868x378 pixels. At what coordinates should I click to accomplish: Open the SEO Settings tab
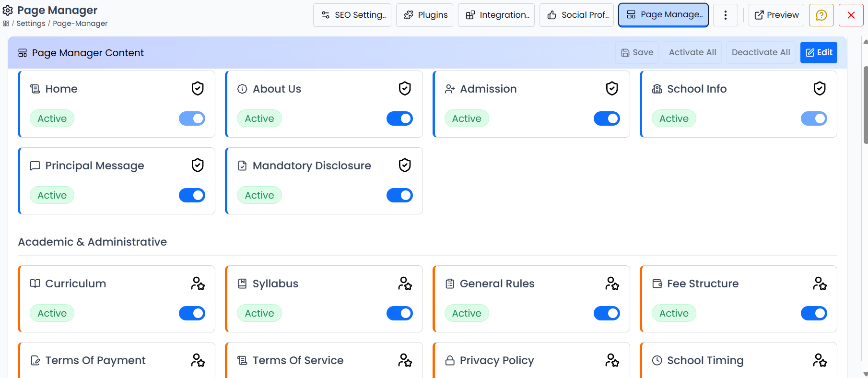352,15
